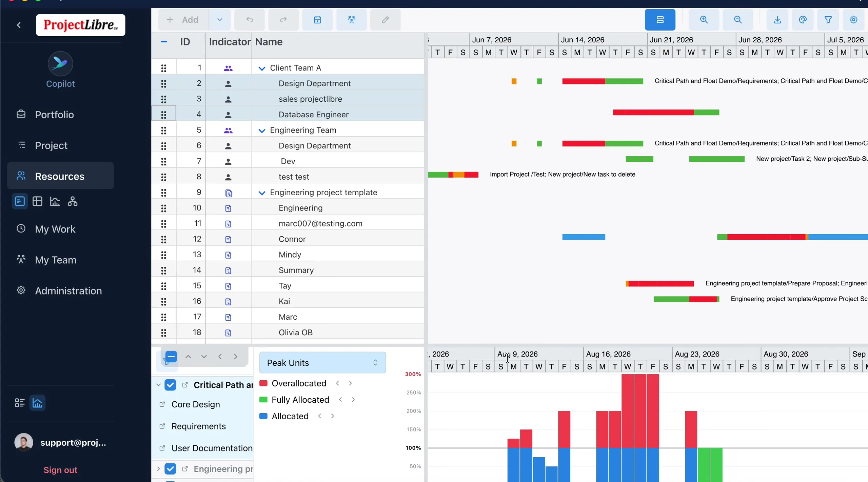The image size is (868, 482).
Task: Switch to the histogram chart view icon
Action: tap(55, 201)
